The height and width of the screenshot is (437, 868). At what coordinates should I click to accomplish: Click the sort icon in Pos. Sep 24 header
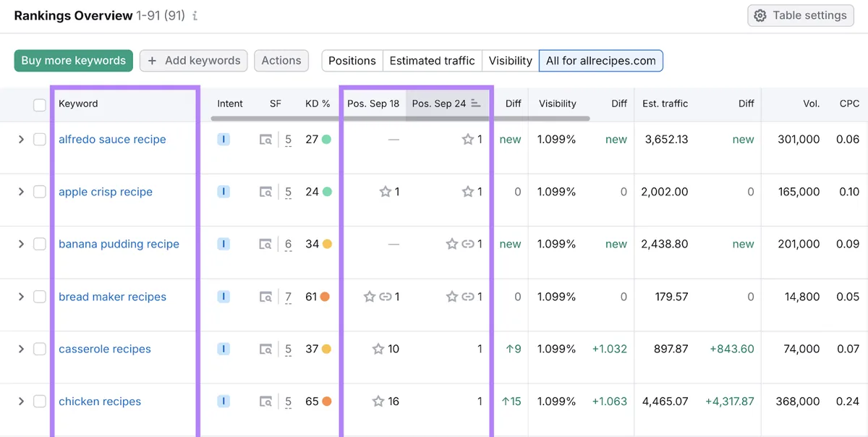[475, 103]
